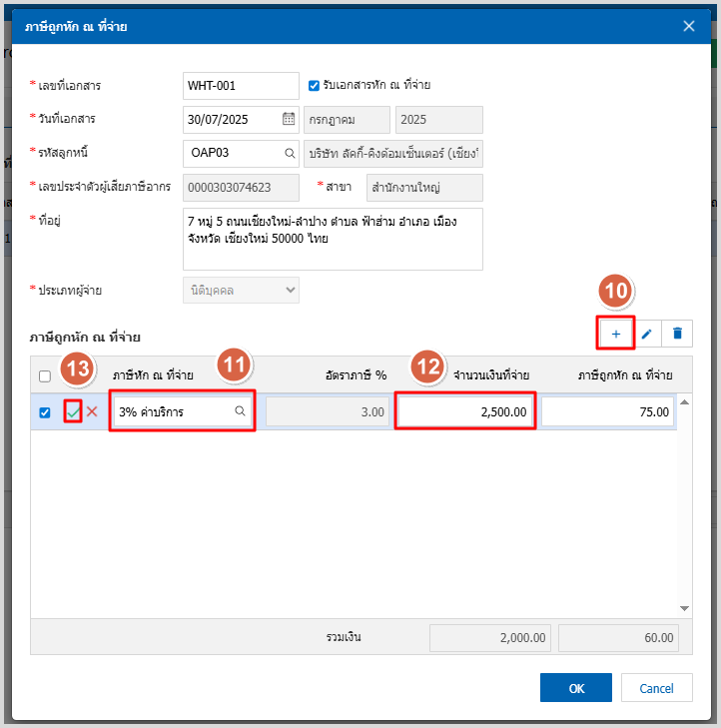This screenshot has width=721, height=728.
Task: Click the pencil edit icon
Action: click(646, 334)
